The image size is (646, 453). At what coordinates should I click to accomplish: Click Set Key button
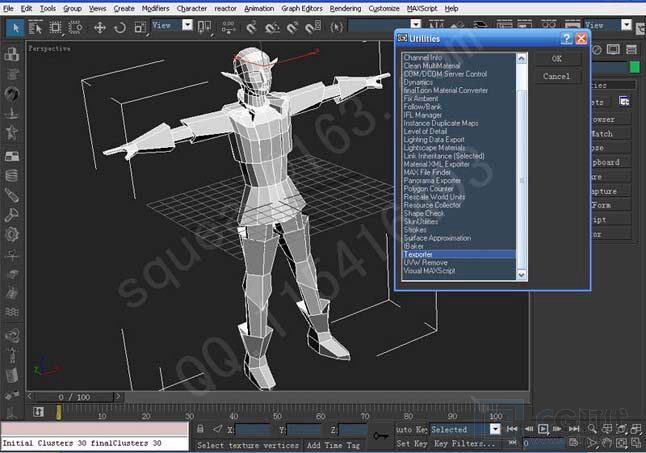(x=411, y=444)
